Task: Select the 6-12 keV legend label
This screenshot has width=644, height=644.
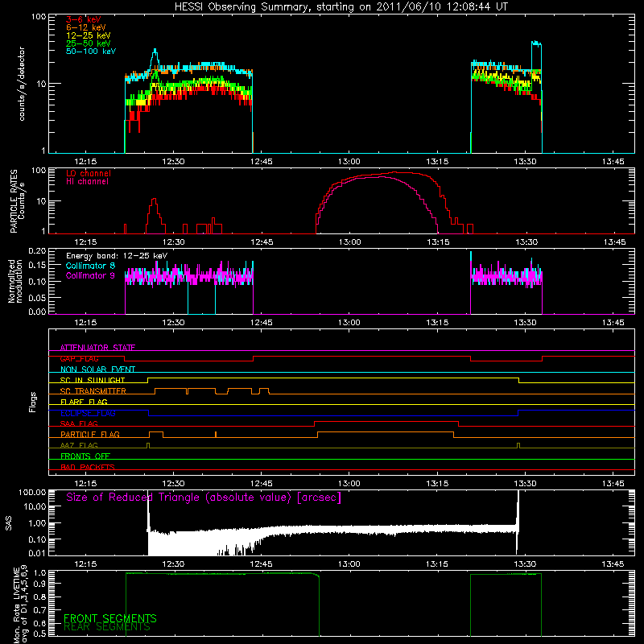Action: [x=85, y=27]
